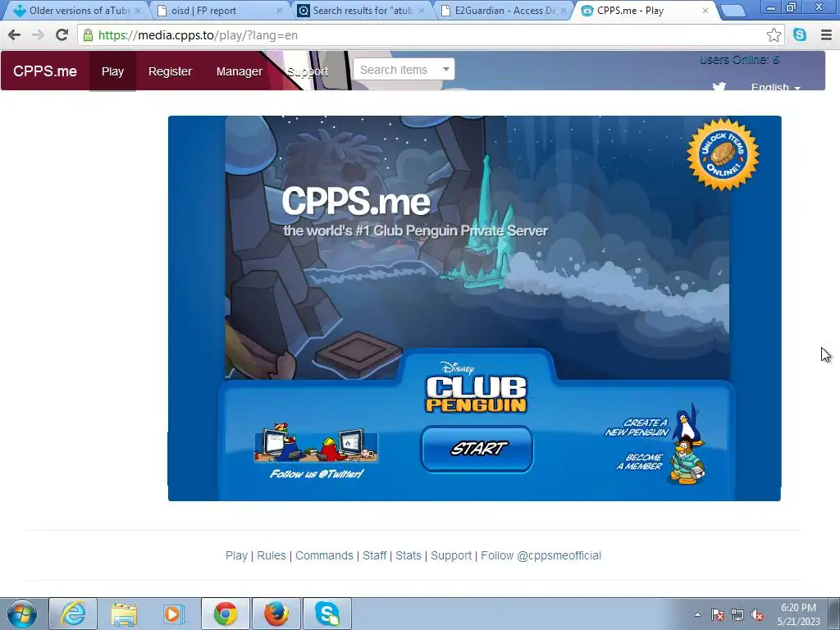Close the CPPS.me - Play tab
840x630 pixels.
pyautogui.click(x=705, y=10)
